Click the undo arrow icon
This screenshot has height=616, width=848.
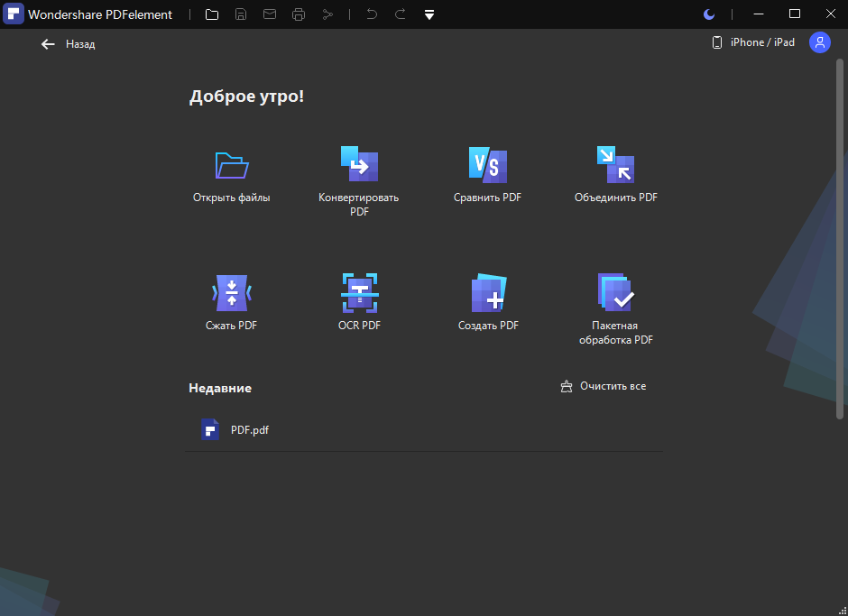[x=372, y=14]
